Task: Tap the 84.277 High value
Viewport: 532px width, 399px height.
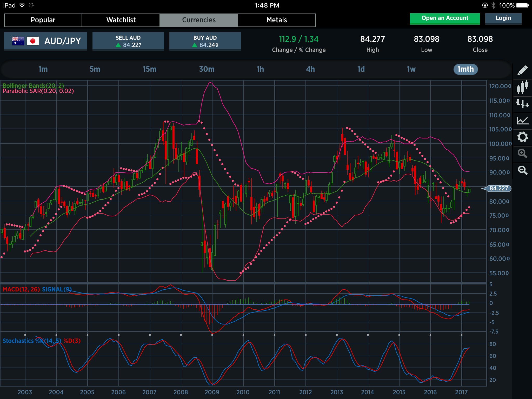Action: point(373,39)
